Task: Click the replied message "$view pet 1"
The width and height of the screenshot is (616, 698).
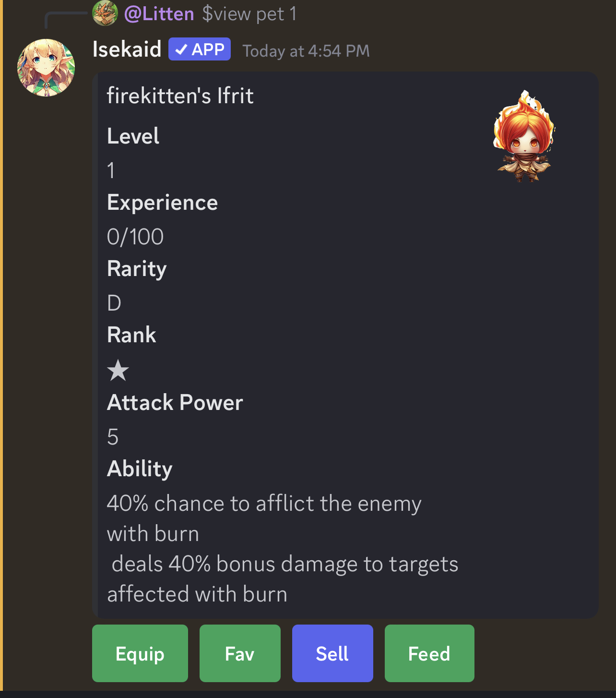Action: point(249,14)
